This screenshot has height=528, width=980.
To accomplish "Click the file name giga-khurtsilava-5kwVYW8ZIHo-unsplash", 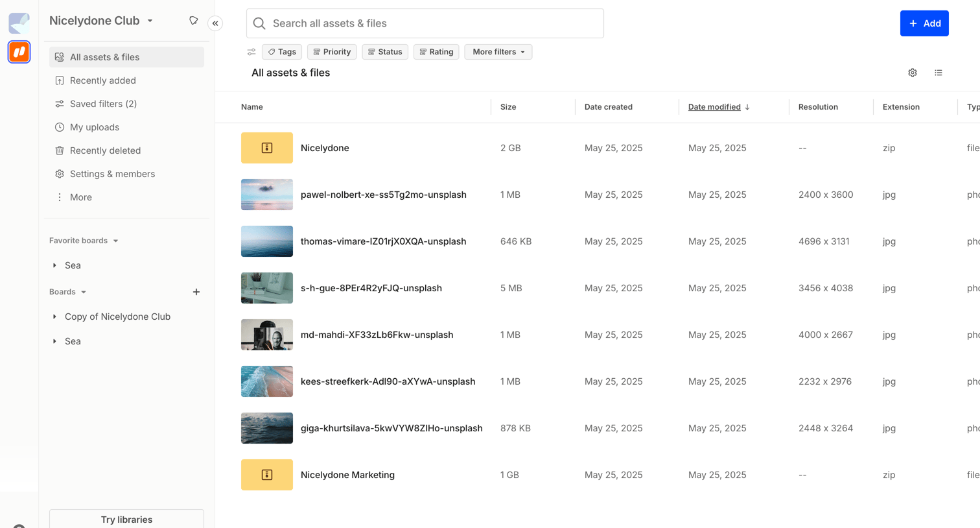I will (x=391, y=428).
